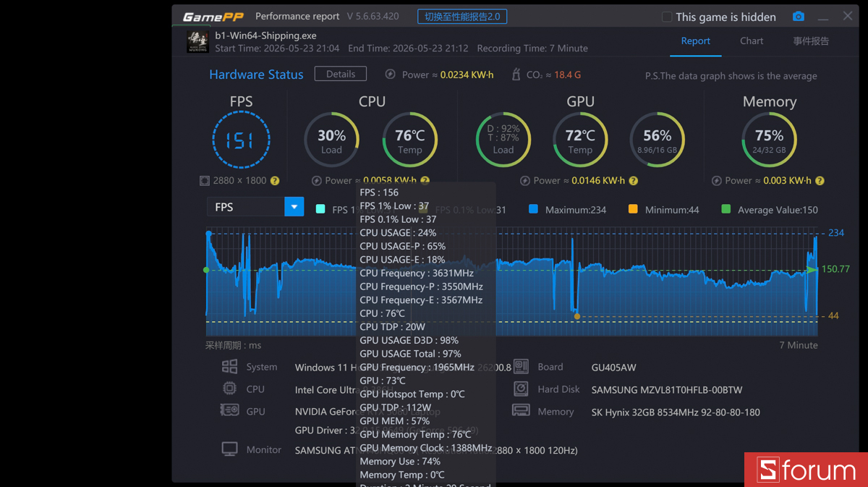The width and height of the screenshot is (868, 487).
Task: Click the FPS 151 circular gauge
Action: click(x=241, y=140)
